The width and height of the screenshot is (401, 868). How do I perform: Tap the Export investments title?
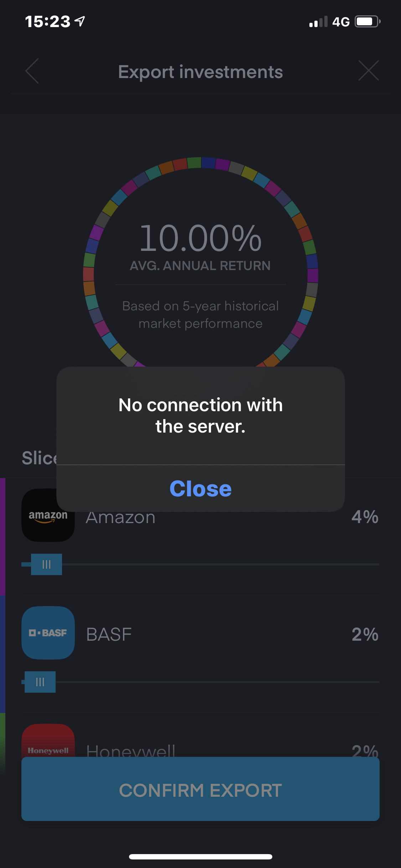coord(200,72)
